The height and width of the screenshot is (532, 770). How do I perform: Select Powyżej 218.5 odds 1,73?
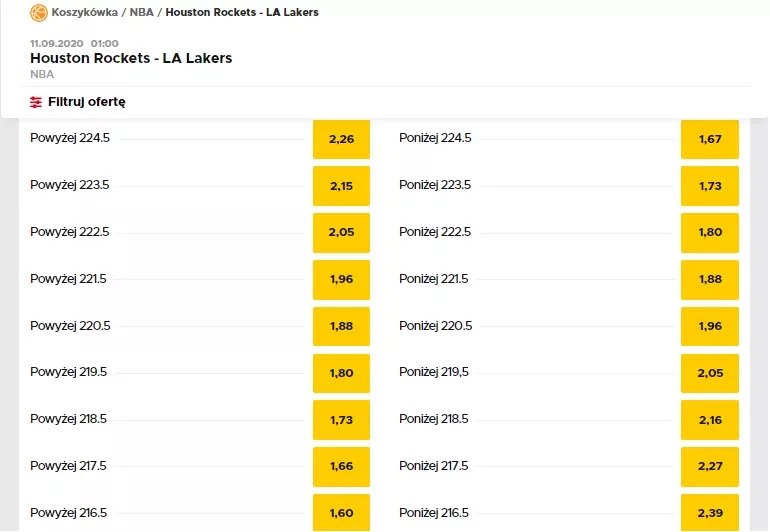[x=341, y=420]
